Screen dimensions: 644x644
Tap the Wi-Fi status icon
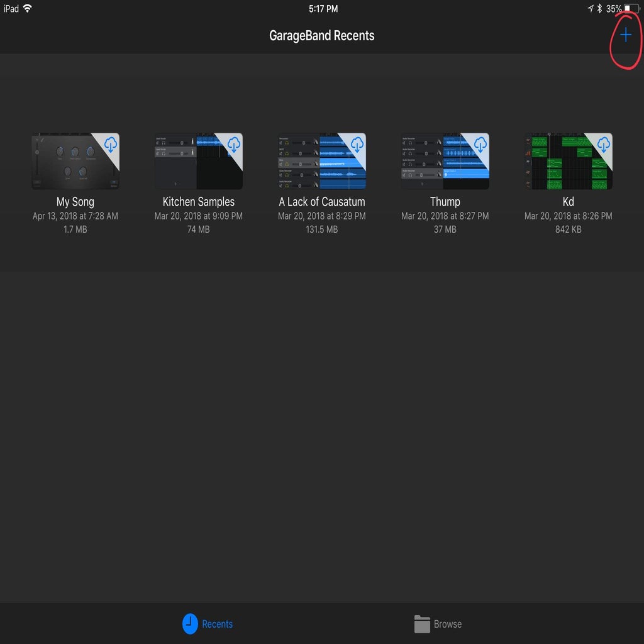[28, 8]
